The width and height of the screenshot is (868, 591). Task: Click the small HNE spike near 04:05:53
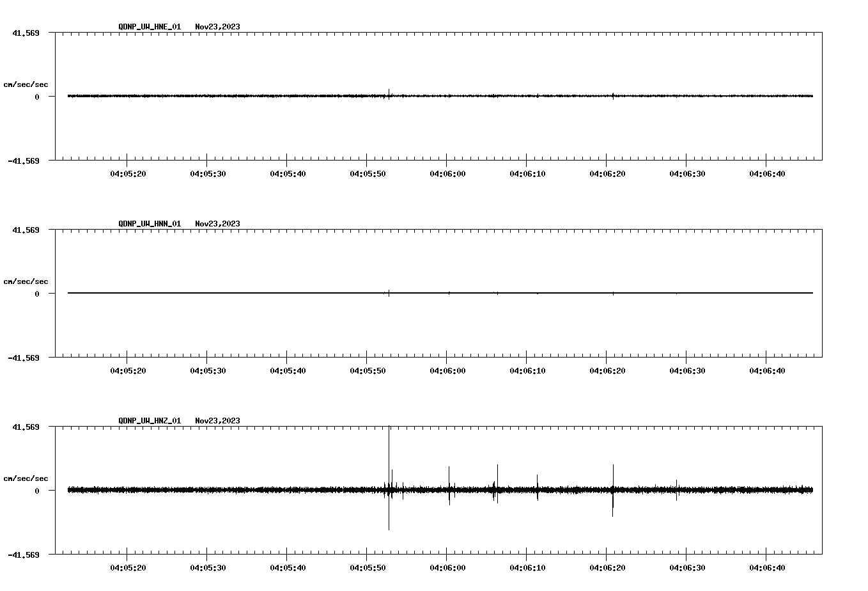[389, 94]
